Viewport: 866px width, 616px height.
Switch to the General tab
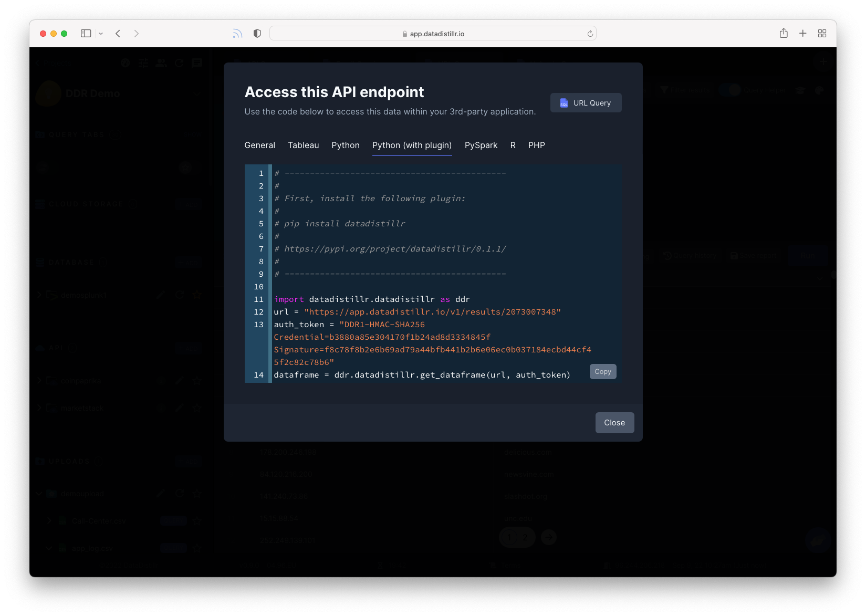point(259,145)
